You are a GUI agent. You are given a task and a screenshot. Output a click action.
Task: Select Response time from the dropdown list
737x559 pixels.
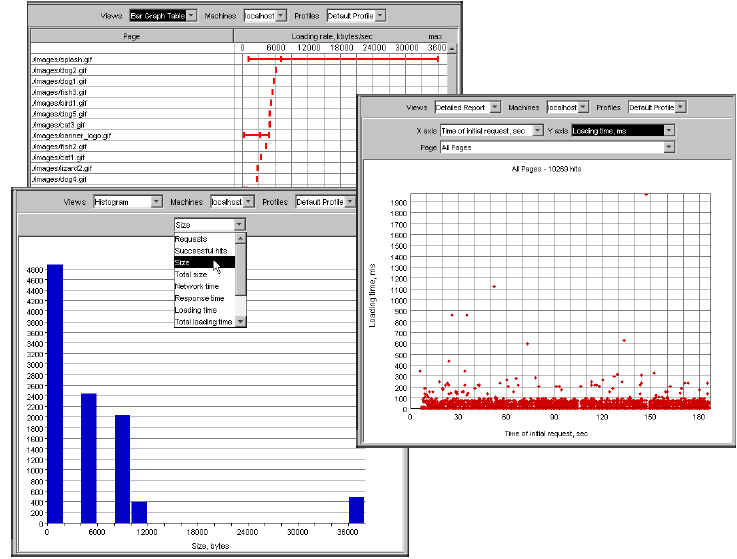pos(204,298)
